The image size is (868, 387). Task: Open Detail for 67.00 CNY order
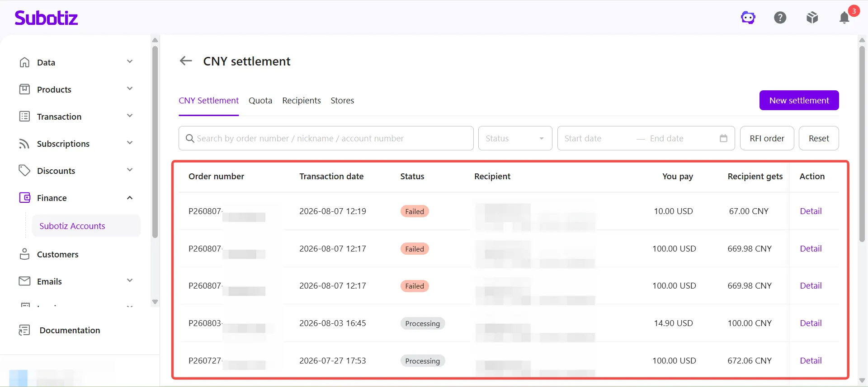coord(811,211)
